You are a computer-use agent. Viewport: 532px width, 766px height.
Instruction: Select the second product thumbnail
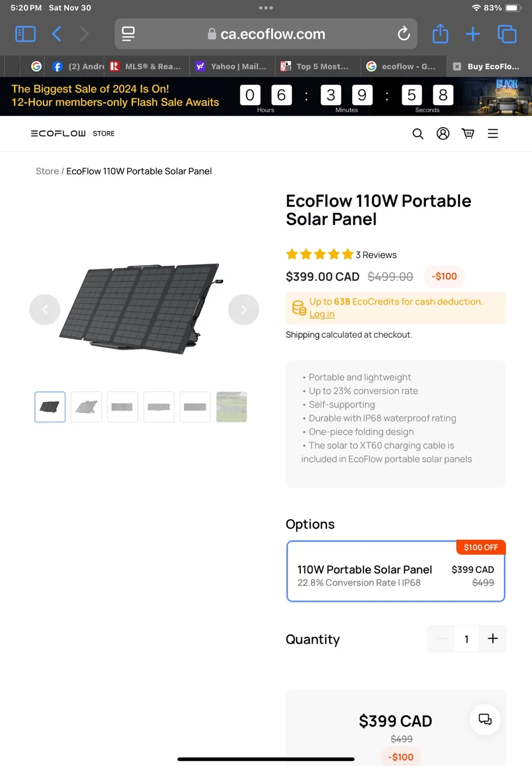86,407
